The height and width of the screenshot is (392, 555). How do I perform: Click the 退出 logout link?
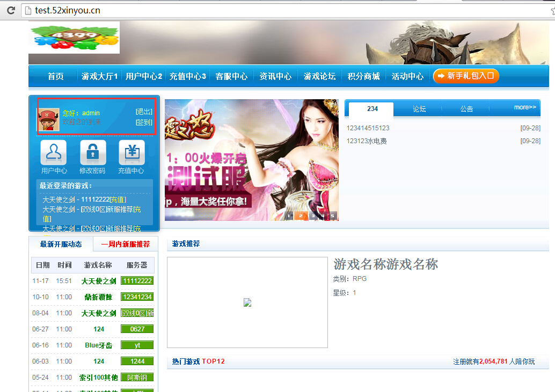(144, 112)
